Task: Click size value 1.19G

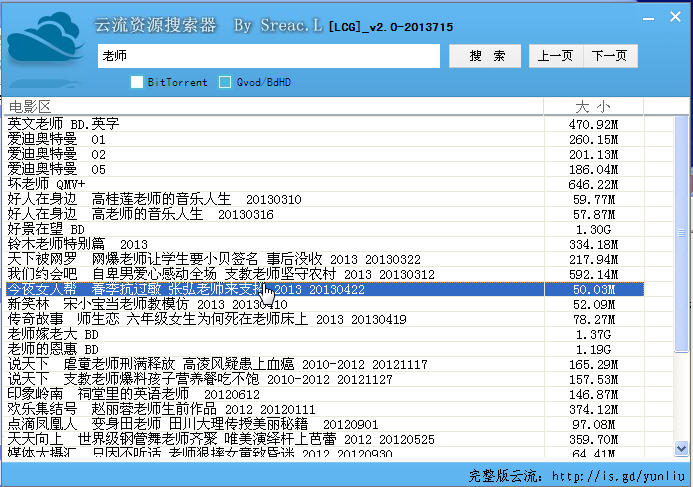Action: pyautogui.click(x=594, y=350)
